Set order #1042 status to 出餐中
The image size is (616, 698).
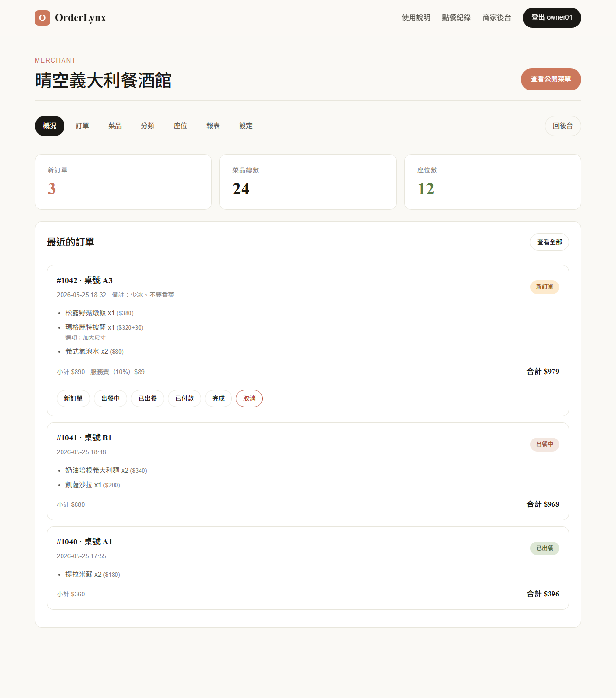[x=111, y=399]
